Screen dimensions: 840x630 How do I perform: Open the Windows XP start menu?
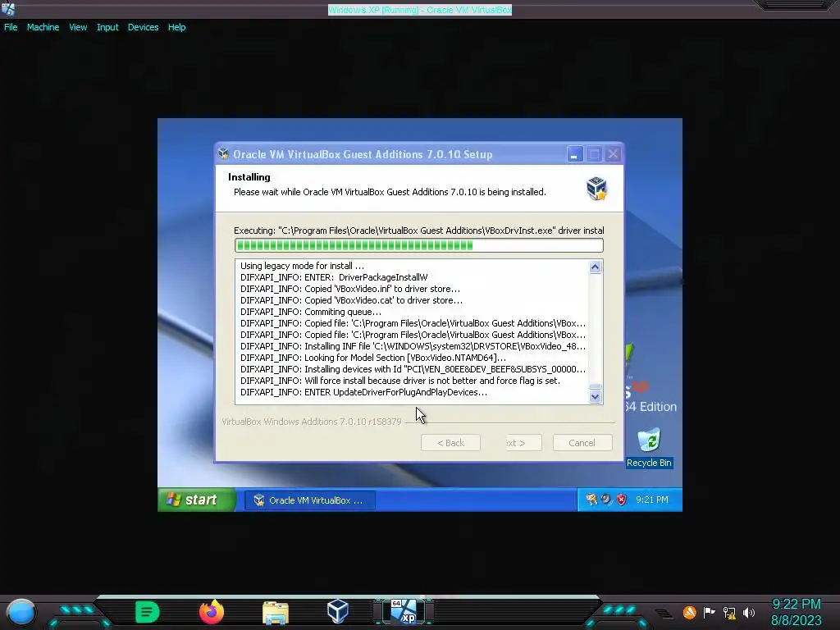[x=196, y=500]
